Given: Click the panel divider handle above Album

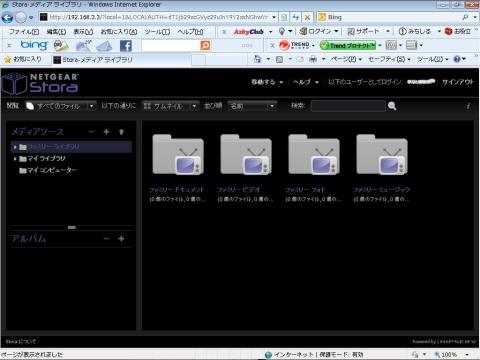Looking at the screenshot, I should click(72, 227).
